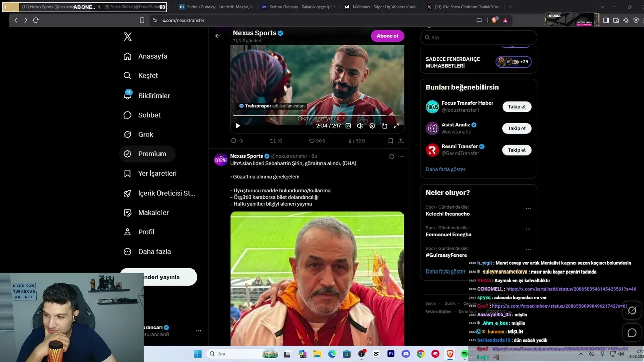This screenshot has height=362, width=644.
Task: Open Grok from the sidebar
Action: [x=139, y=135]
